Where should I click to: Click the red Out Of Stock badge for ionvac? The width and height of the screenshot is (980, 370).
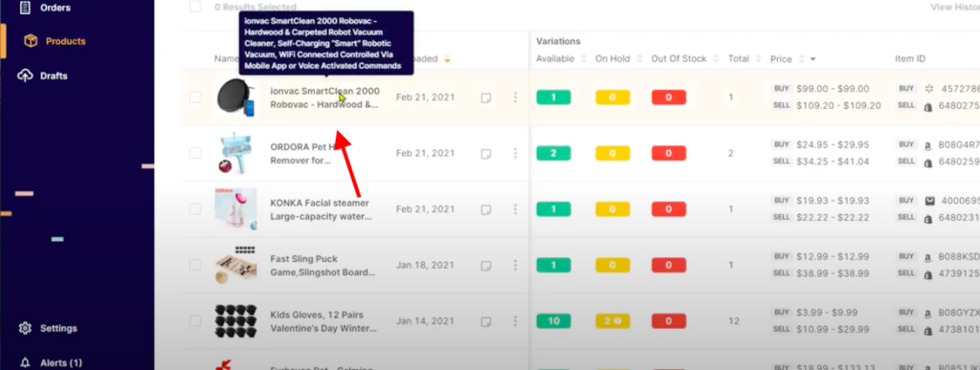pos(669,98)
